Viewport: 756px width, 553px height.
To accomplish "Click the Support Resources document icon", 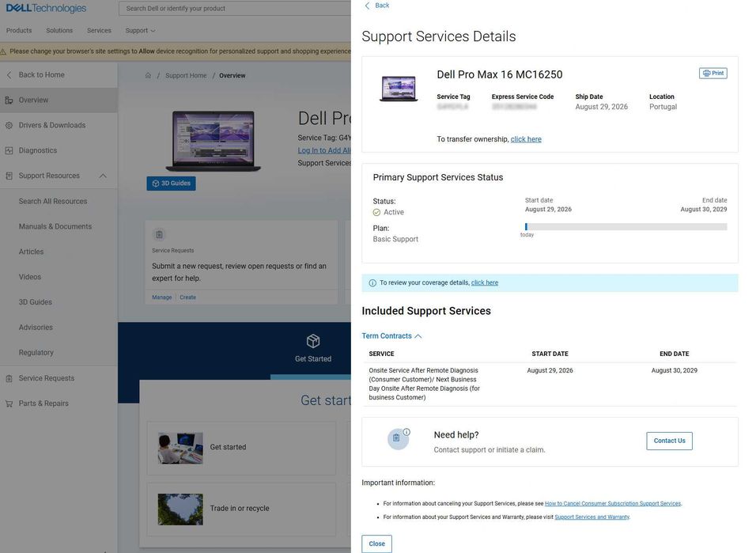I will (x=9, y=176).
